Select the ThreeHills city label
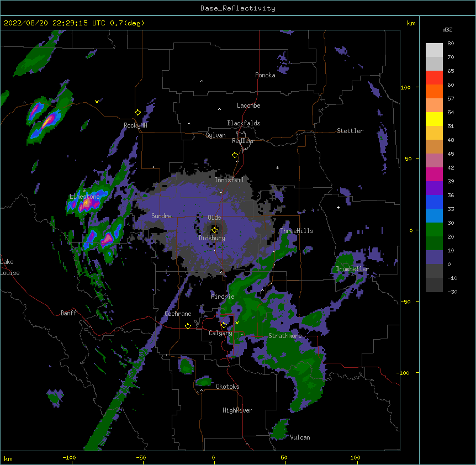This screenshot has height=465, width=476. click(x=297, y=231)
